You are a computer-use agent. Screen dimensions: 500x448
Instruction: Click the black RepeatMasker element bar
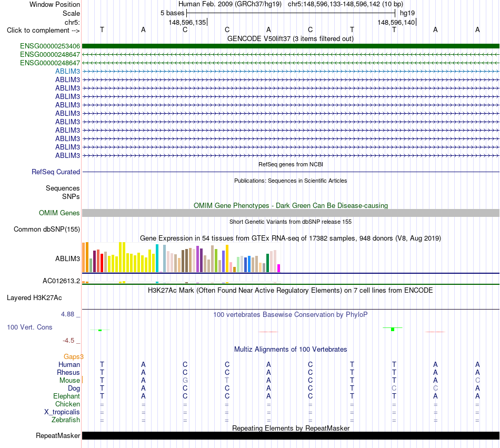291,435
